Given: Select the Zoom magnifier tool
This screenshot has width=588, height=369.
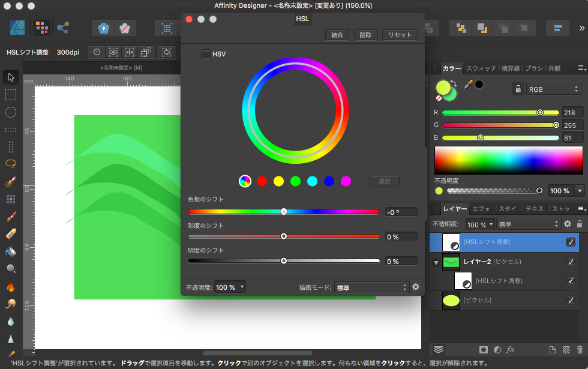Looking at the screenshot, I should (x=11, y=269).
